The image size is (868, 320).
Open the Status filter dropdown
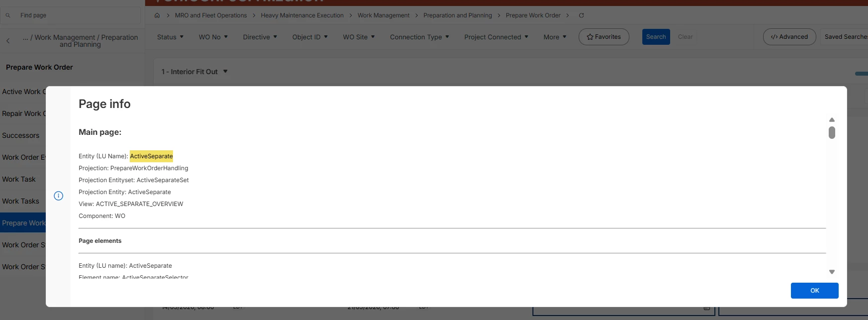[x=171, y=37]
